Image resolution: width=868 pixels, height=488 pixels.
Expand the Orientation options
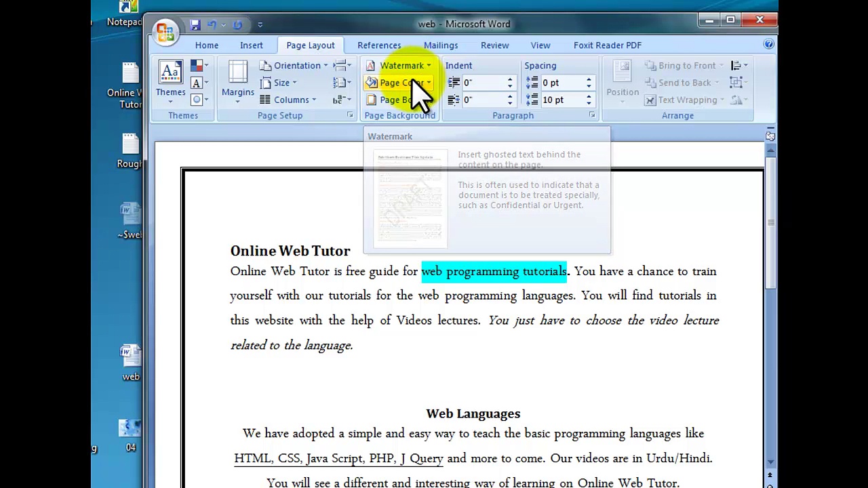[294, 66]
